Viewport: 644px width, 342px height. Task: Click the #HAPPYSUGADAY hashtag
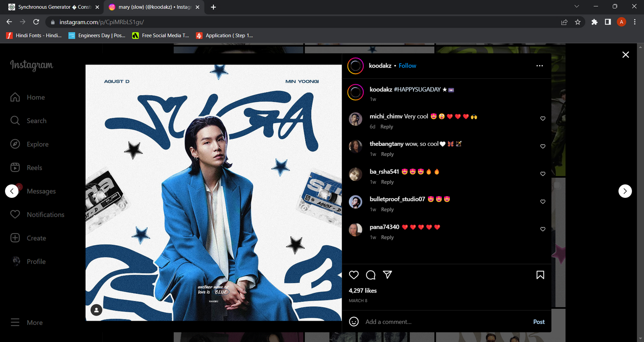pyautogui.click(x=417, y=90)
